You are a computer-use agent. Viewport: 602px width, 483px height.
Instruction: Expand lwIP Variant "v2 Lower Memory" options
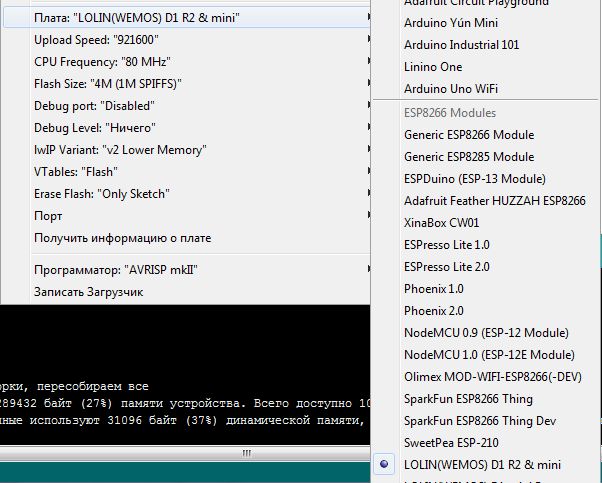click(187, 150)
